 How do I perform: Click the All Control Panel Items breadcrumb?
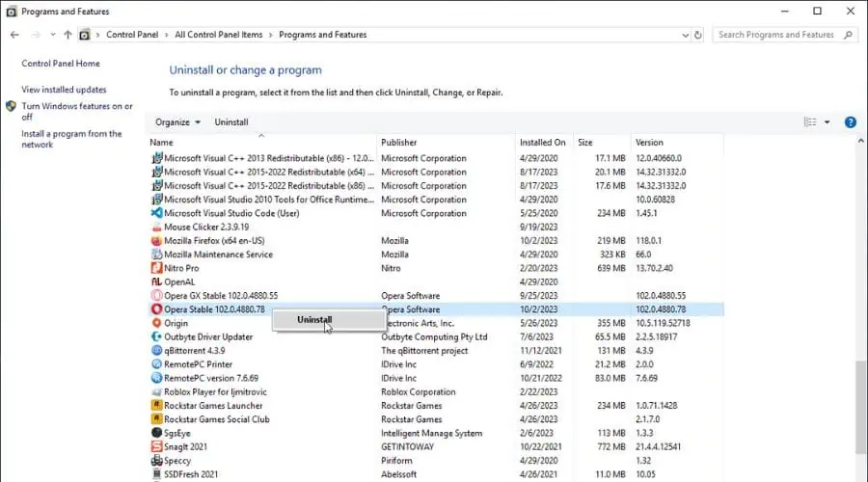[219, 35]
